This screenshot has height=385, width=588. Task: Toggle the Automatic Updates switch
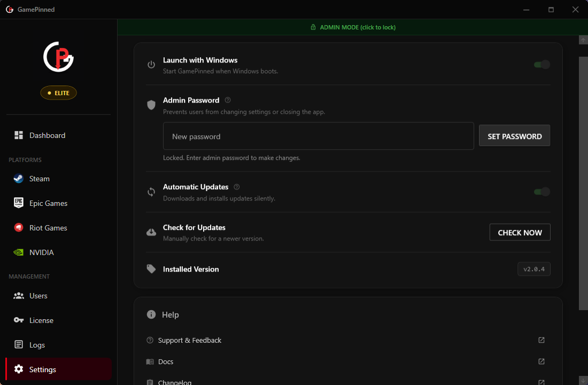542,192
